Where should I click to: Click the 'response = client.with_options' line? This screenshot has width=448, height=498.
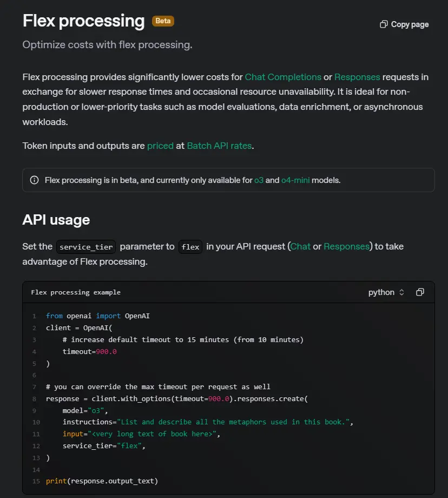click(x=177, y=399)
